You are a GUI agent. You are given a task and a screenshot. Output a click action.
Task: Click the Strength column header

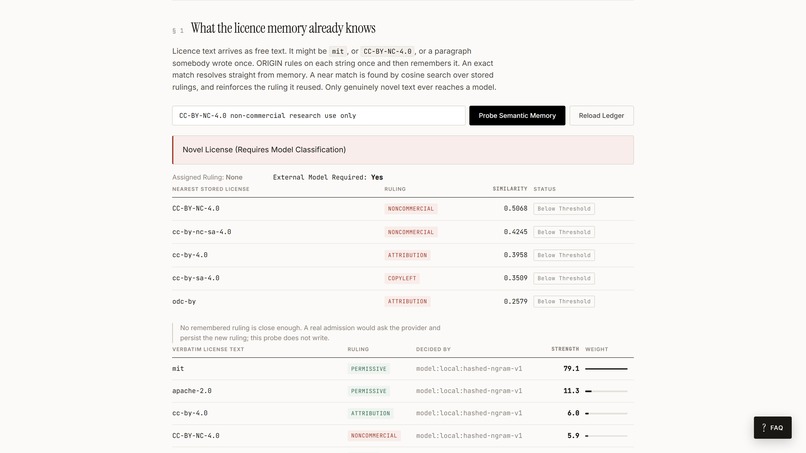[x=565, y=349]
